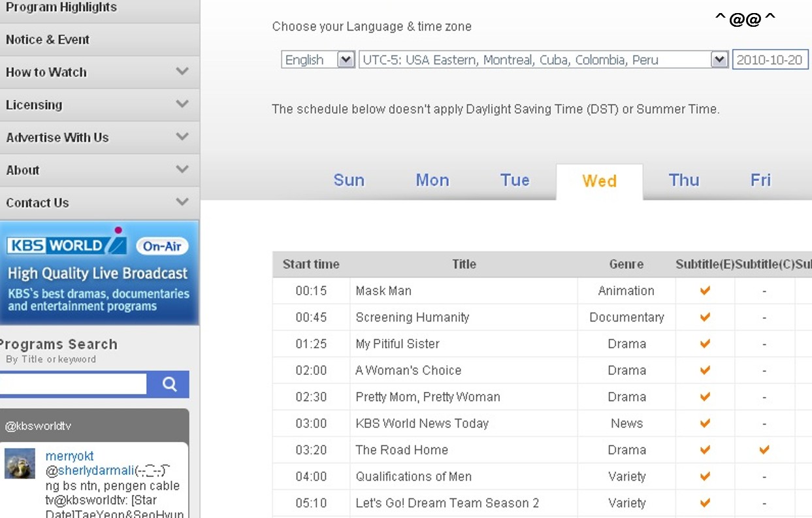Image resolution: width=812 pixels, height=518 pixels.
Task: Open Notice & Event menu item
Action: [48, 40]
